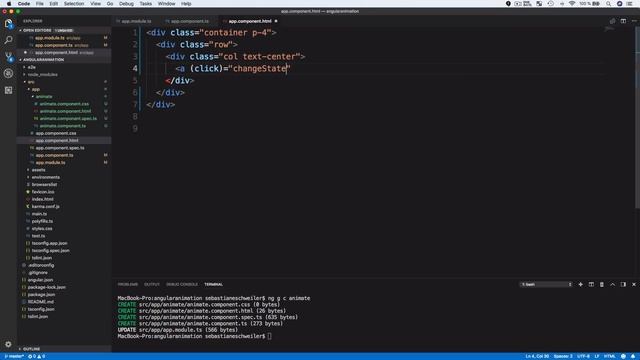Split the editor to the right
This screenshot has width=640, height=360.
coord(623,21)
